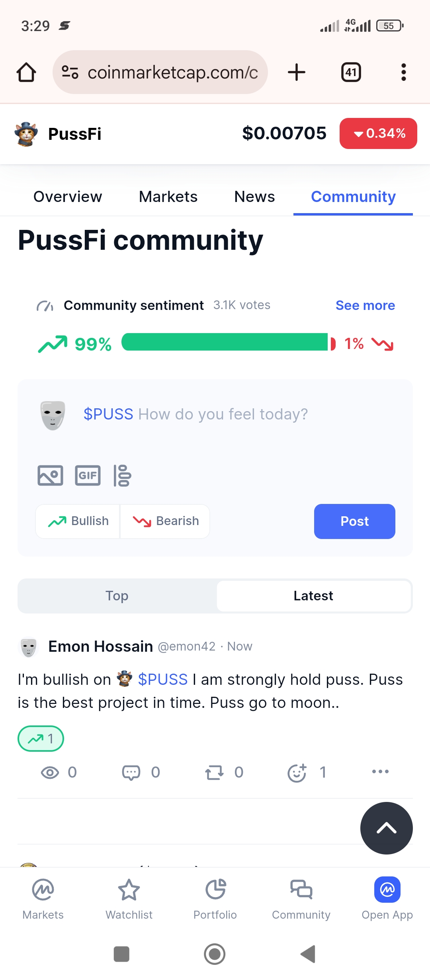Open more options on Emon's post
430x980 pixels.
point(380,772)
